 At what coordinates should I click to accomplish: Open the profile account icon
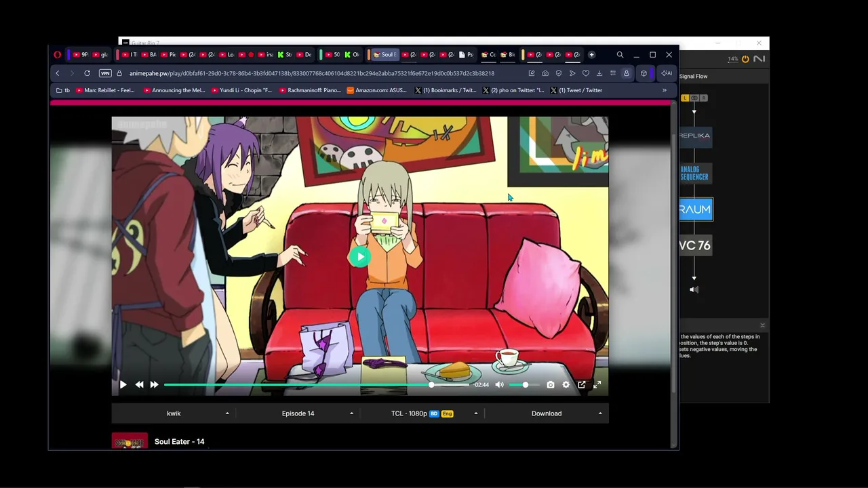[x=627, y=73]
